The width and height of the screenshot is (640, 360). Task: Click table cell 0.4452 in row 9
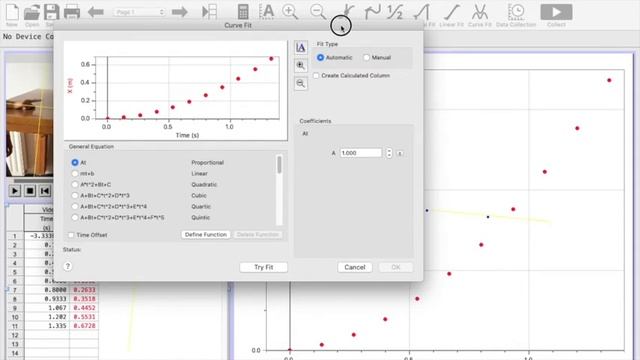[x=84, y=308]
